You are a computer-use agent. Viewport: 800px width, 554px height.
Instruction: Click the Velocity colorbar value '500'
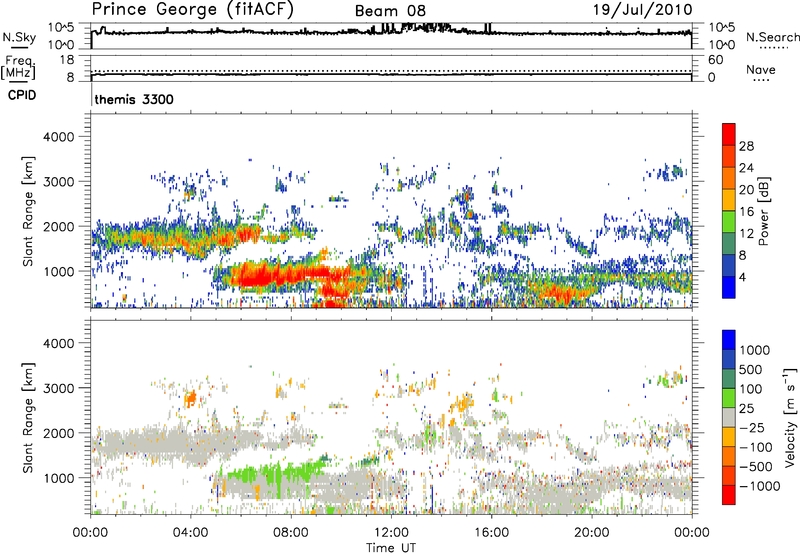753,369
